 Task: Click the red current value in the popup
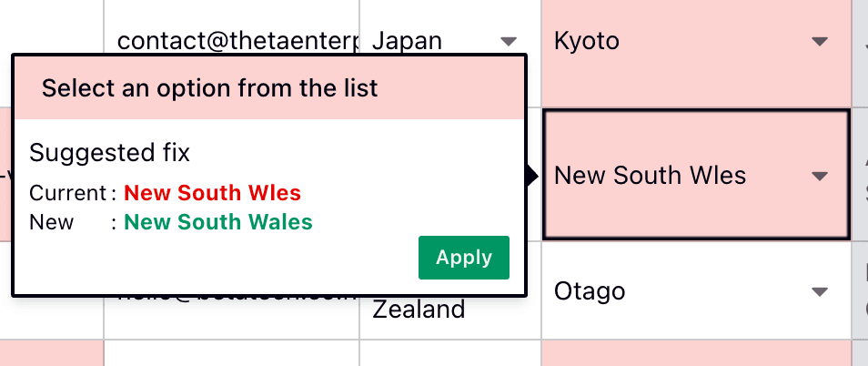(x=212, y=193)
